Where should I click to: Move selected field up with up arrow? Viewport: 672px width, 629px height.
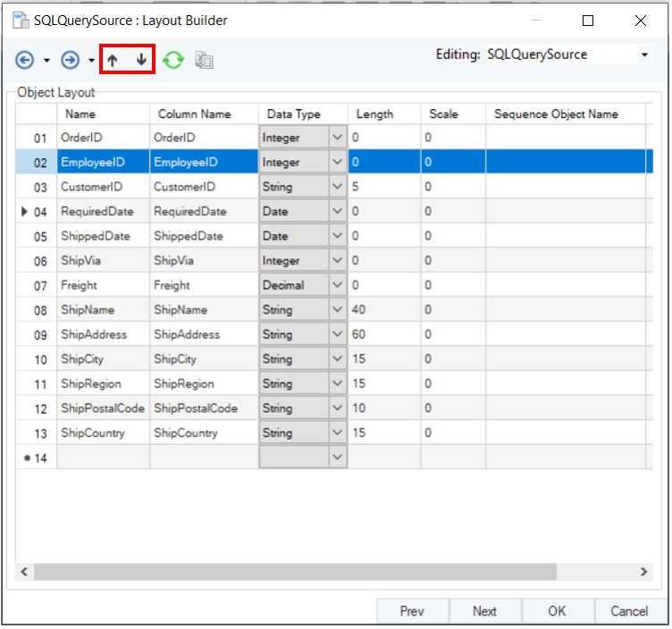(113, 60)
